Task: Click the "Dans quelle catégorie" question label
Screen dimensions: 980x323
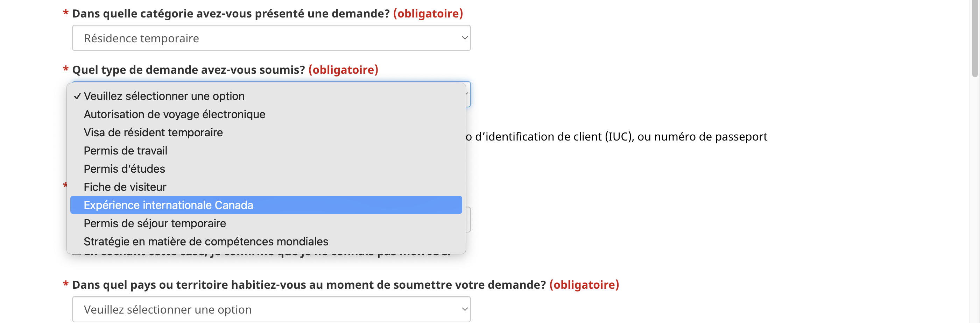Action: 231,14
